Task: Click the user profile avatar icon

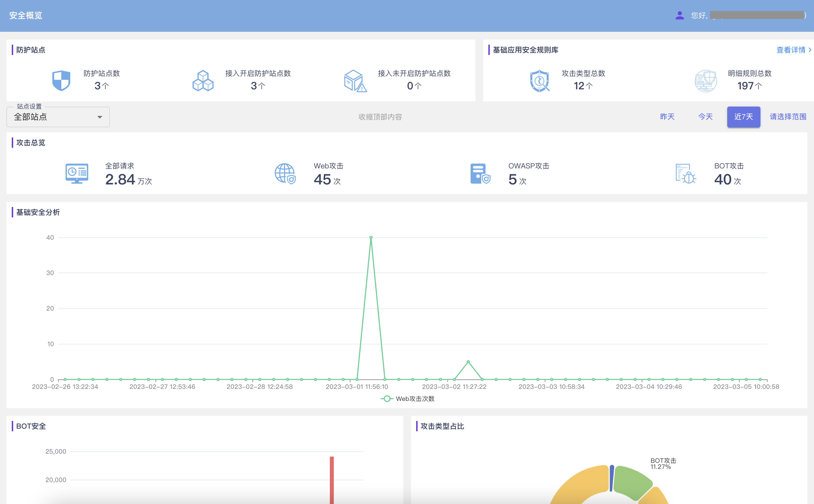Action: [679, 15]
